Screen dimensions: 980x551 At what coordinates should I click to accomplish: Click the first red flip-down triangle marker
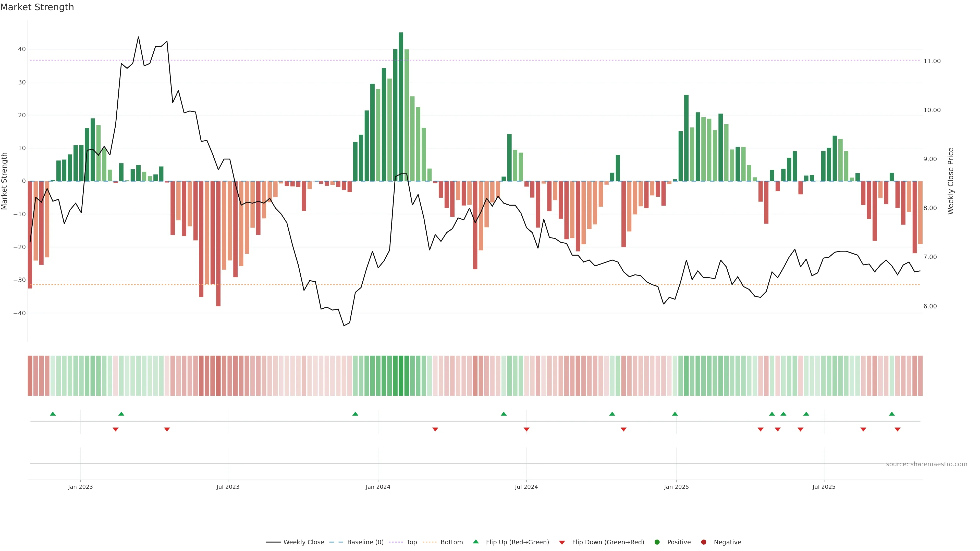[x=116, y=429]
